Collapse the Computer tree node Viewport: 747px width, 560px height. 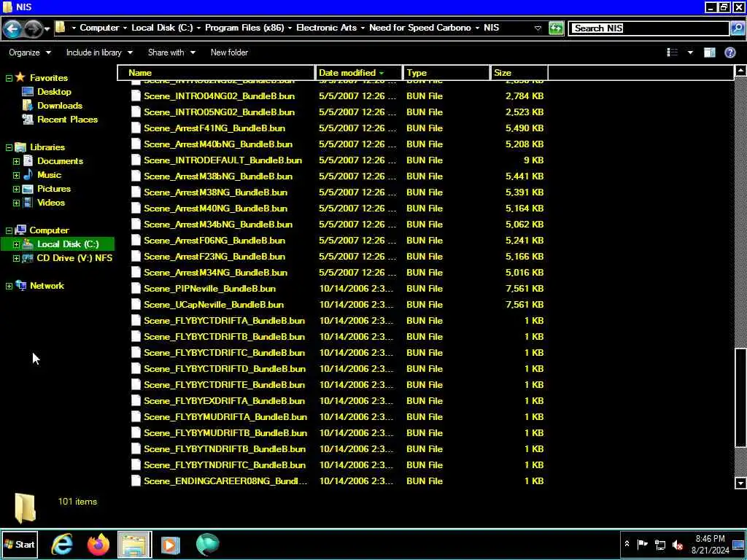tap(9, 230)
